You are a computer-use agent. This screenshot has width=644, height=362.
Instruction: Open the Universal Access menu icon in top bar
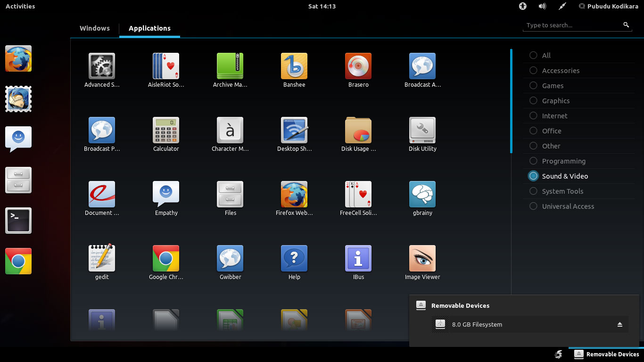[x=522, y=6]
